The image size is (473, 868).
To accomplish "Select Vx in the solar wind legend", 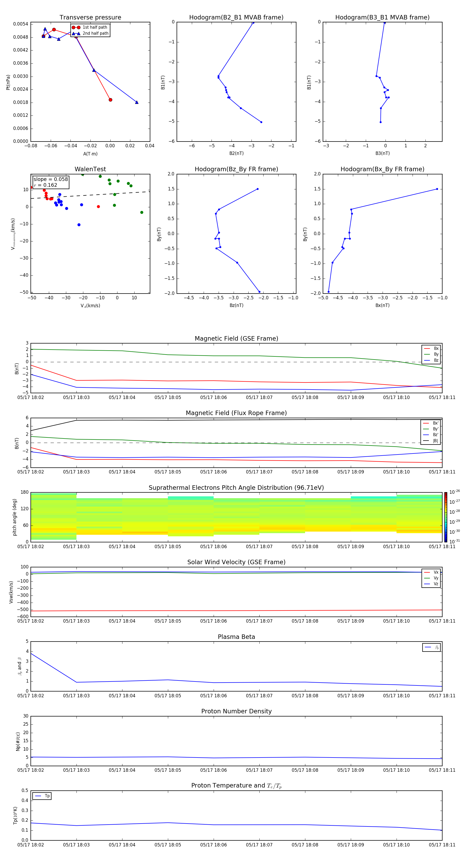I will click(431, 572).
